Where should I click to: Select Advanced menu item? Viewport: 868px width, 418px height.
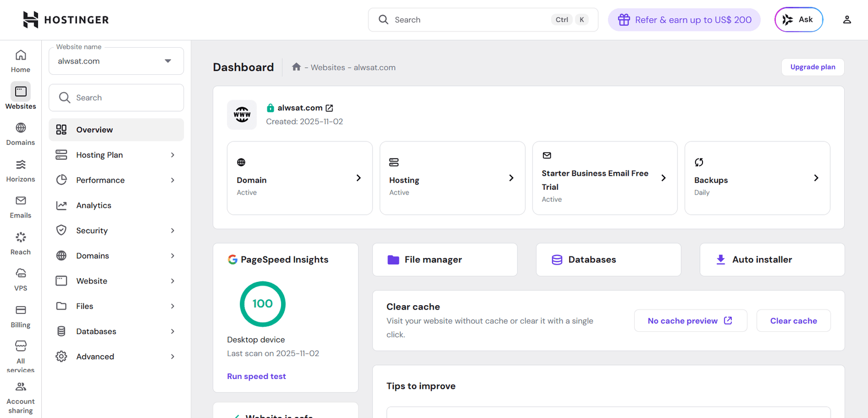coord(116,357)
